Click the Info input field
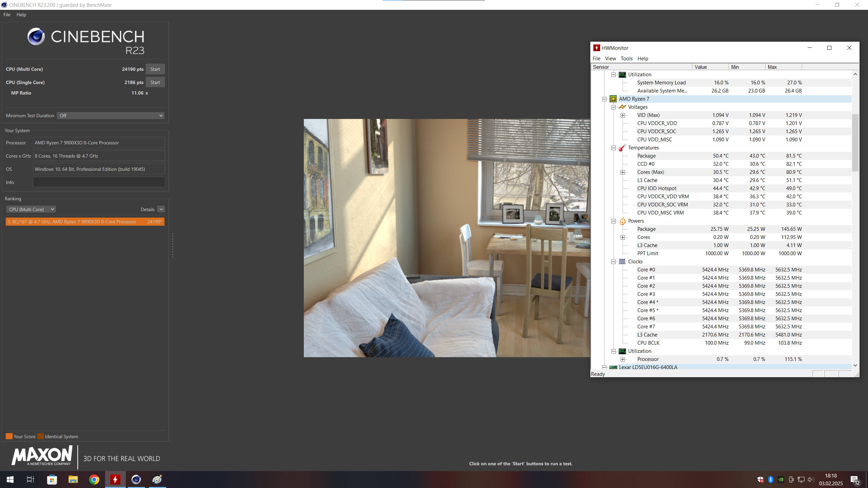Image resolution: width=868 pixels, height=488 pixels. click(x=99, y=182)
